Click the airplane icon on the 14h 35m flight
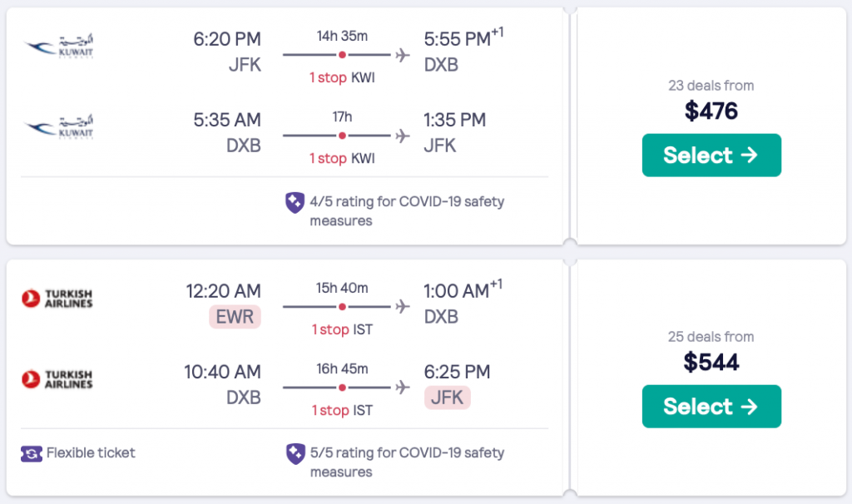Image resolution: width=852 pixels, height=504 pixels. coord(403,55)
